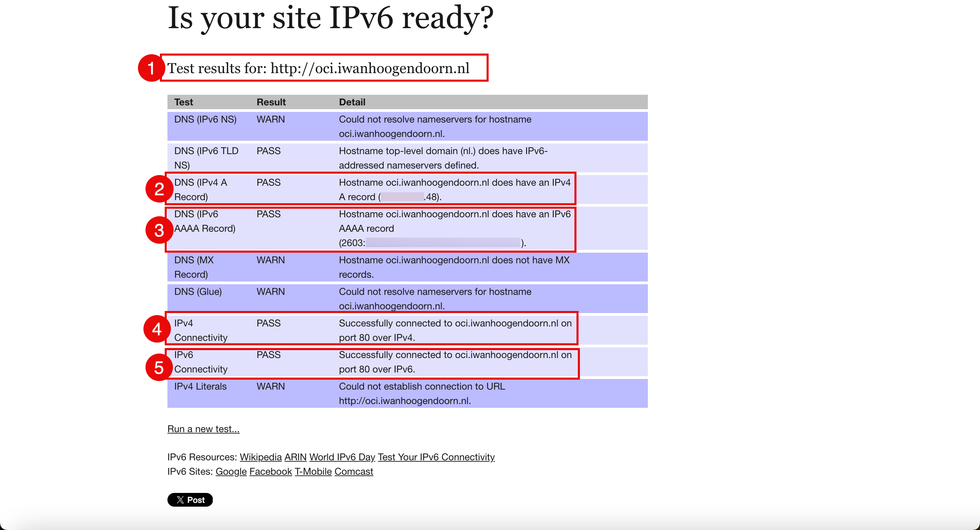Open Test Your IPv6 Connectivity link
This screenshot has height=530, width=980.
click(436, 457)
